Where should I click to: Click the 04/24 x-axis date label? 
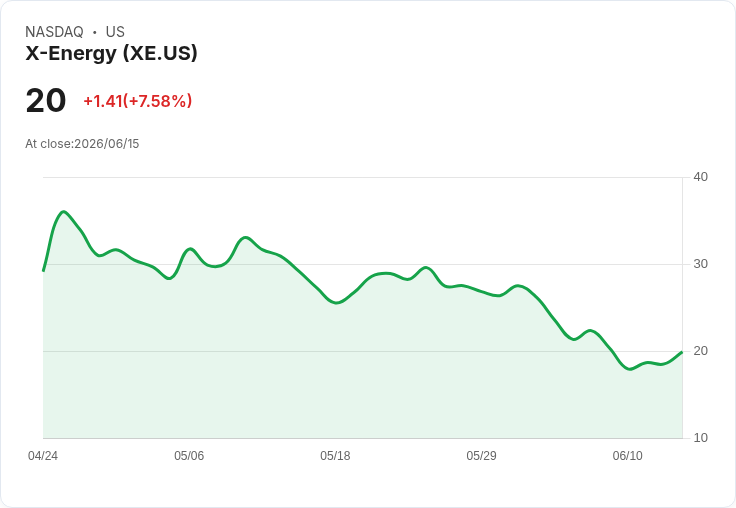coord(43,456)
